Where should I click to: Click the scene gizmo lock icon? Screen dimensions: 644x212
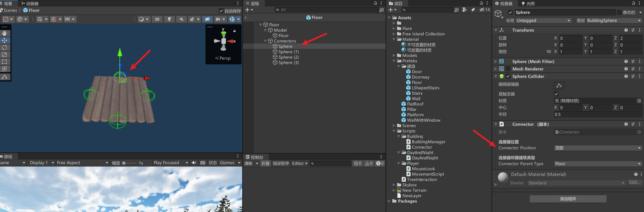point(234,31)
